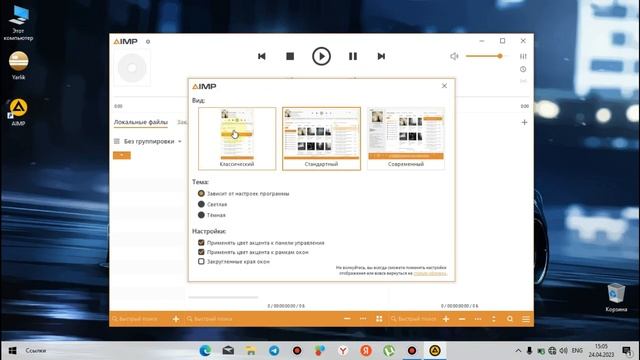Open the AIMP shortcut on the desktop
Viewport: 640px width, 360px height.
(18, 112)
